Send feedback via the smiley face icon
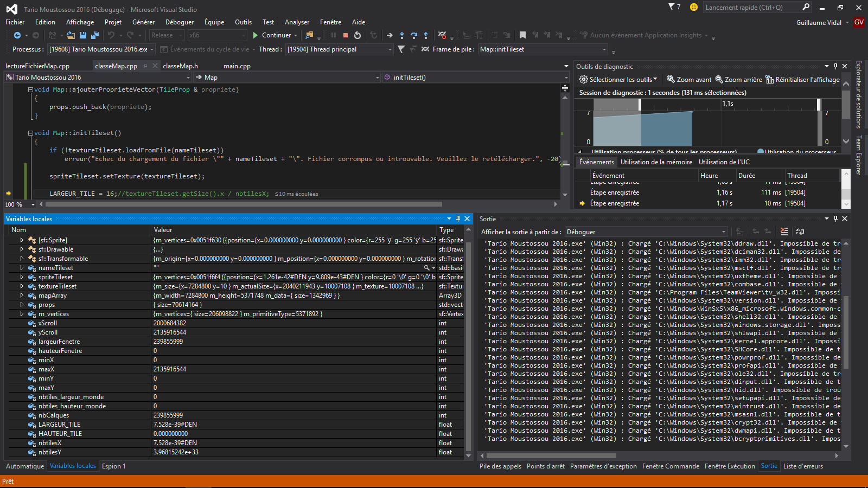Viewport: 868px width, 488px height. pos(693,7)
